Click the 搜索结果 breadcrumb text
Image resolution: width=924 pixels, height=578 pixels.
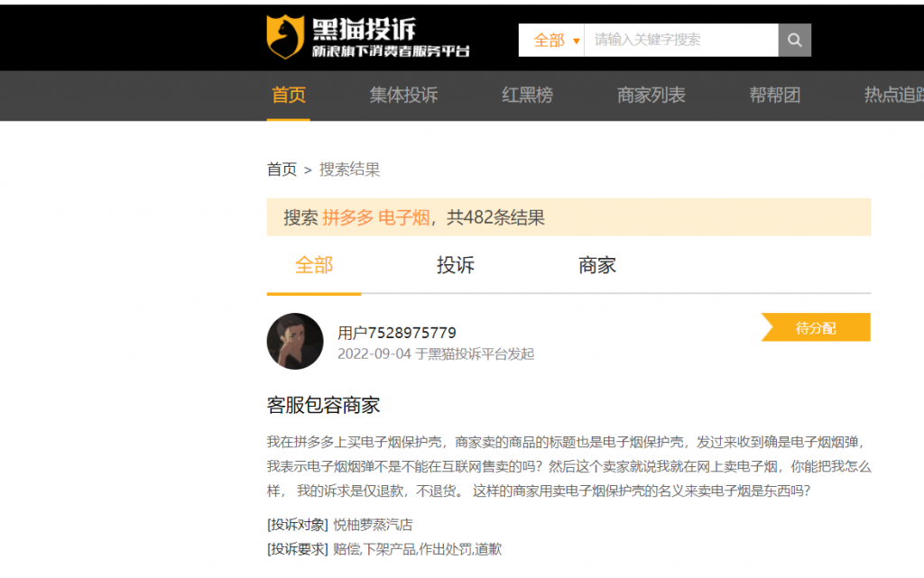[349, 170]
